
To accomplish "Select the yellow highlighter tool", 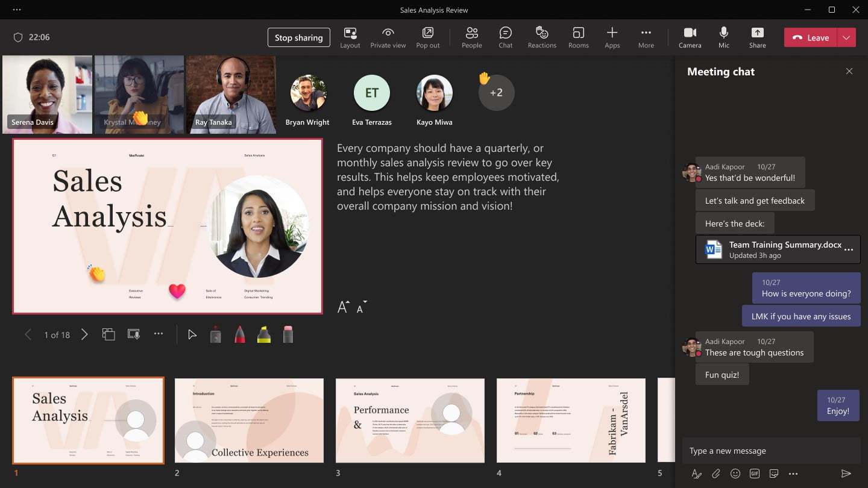I will pos(264,333).
